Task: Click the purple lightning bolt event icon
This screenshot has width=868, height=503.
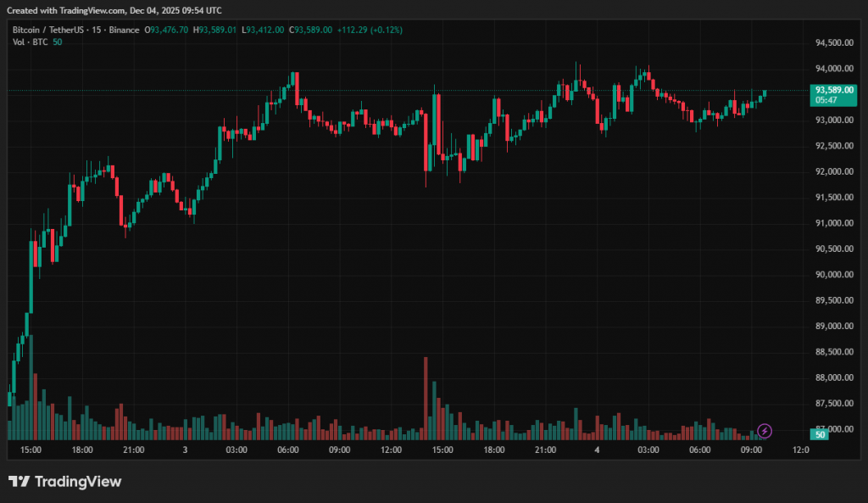Action: point(764,431)
